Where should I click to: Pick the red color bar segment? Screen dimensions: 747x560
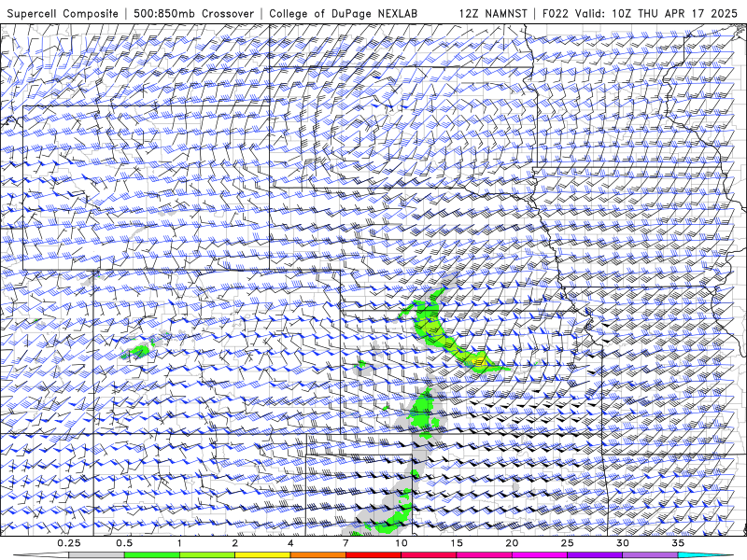pyautogui.click(x=373, y=555)
